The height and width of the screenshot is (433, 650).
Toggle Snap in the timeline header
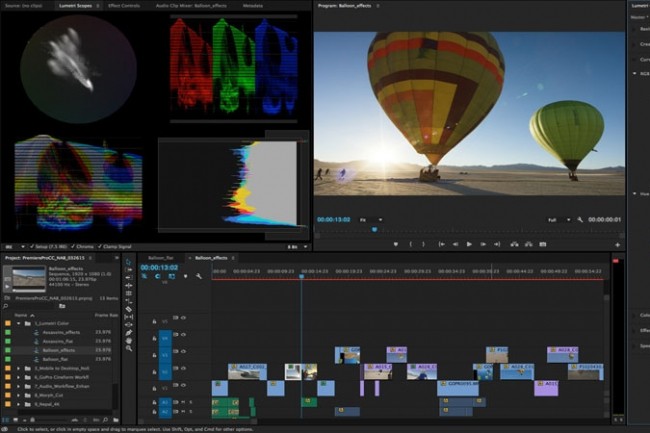click(x=158, y=276)
